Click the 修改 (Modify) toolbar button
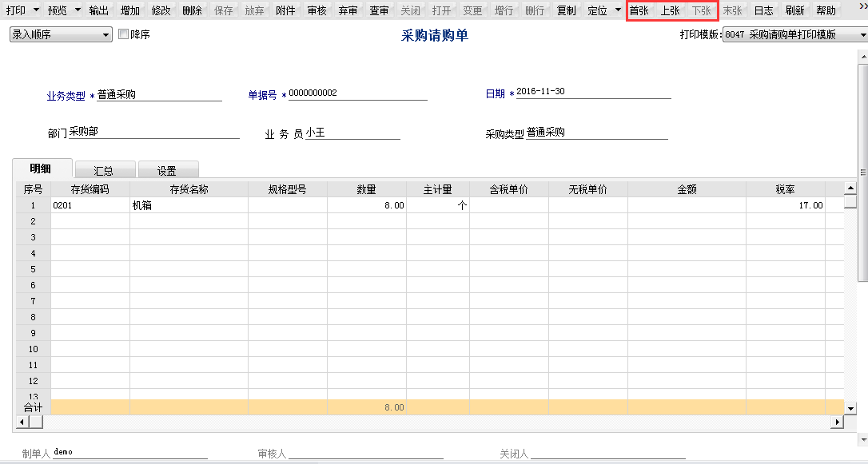868x464 pixels. (161, 10)
